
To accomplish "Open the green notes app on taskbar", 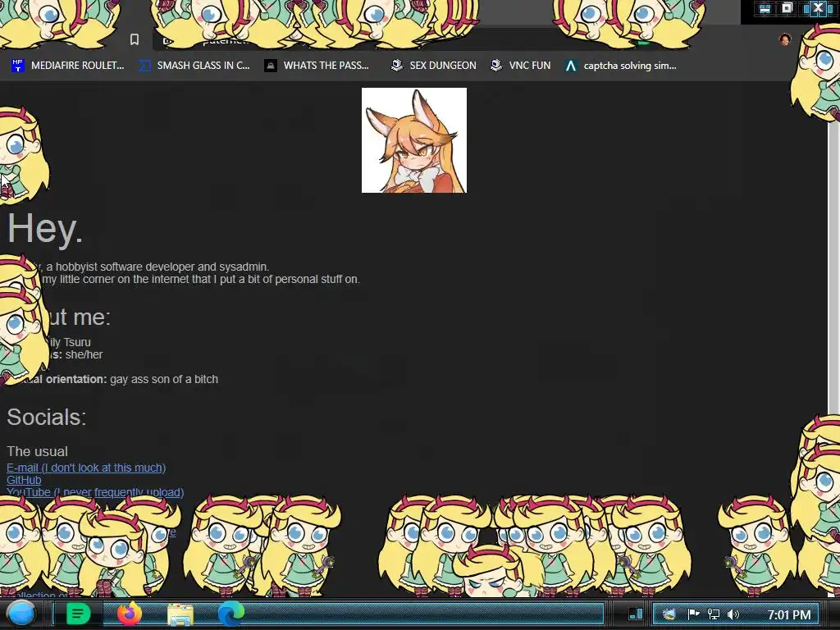I will click(x=78, y=614).
